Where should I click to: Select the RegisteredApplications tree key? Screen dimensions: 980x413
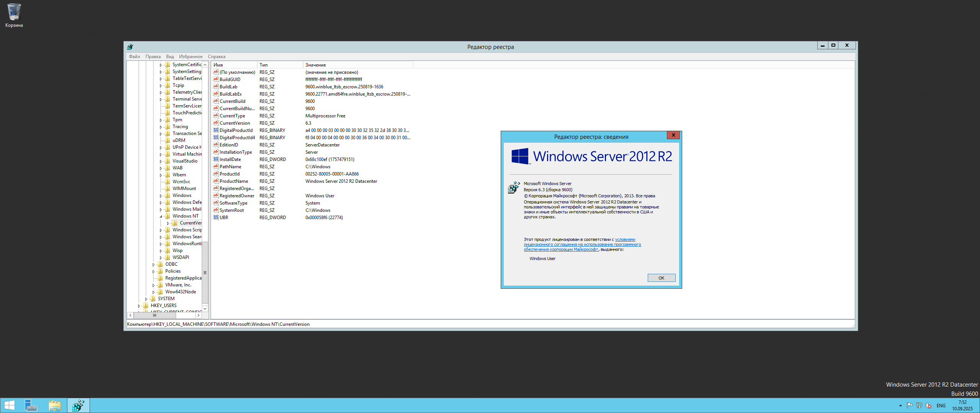(183, 278)
